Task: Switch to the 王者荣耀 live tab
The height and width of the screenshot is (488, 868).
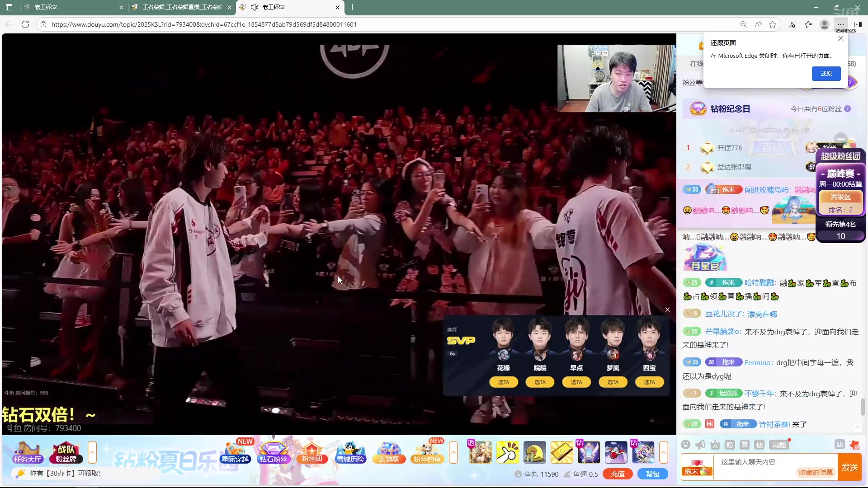Action: [181, 7]
